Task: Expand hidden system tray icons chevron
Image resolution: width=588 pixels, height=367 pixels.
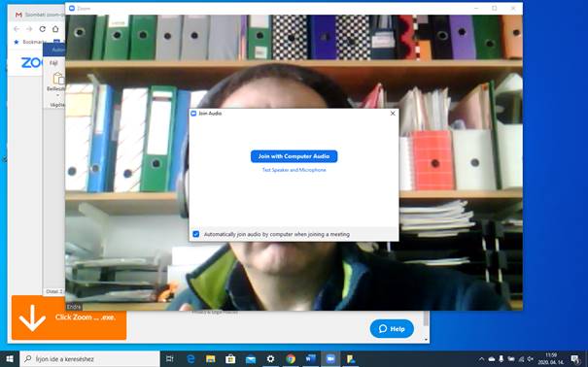Action: click(482, 359)
